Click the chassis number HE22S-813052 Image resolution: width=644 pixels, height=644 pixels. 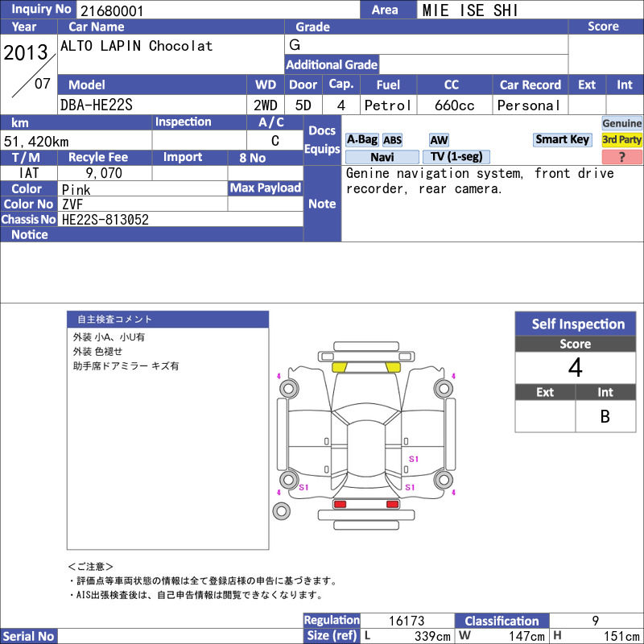point(105,220)
